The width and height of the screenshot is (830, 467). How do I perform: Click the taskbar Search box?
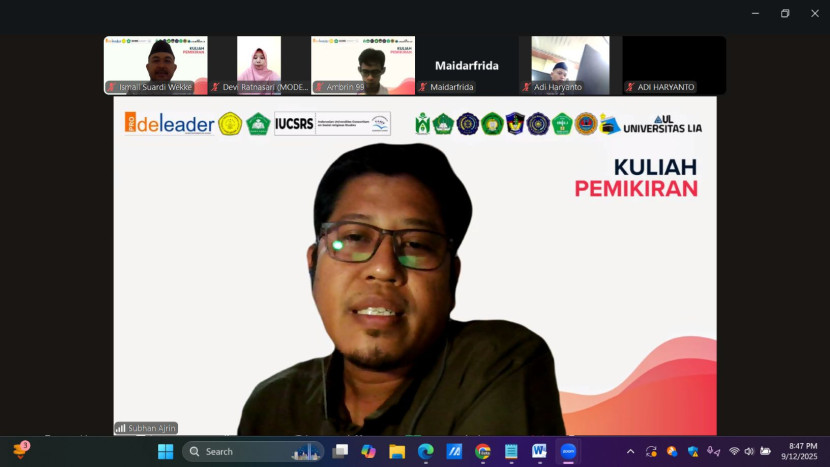[x=250, y=451]
